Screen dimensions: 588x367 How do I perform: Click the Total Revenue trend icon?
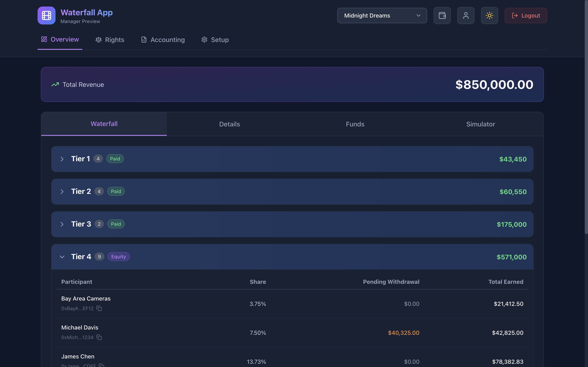[55, 84]
